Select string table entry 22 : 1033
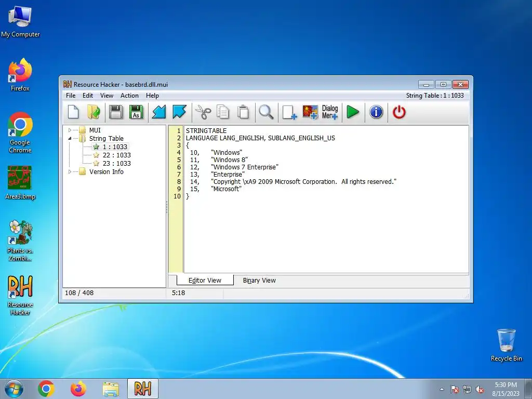This screenshot has height=399, width=532. point(116,155)
